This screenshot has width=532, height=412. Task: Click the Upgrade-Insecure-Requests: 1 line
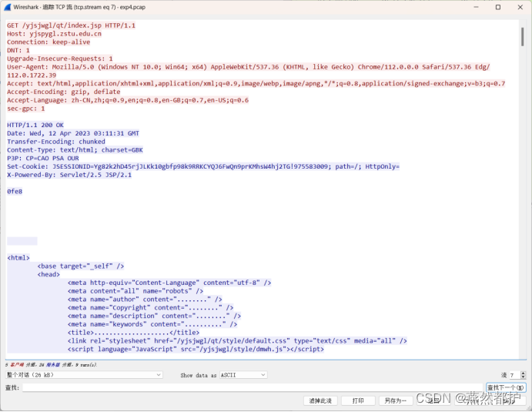60,59
